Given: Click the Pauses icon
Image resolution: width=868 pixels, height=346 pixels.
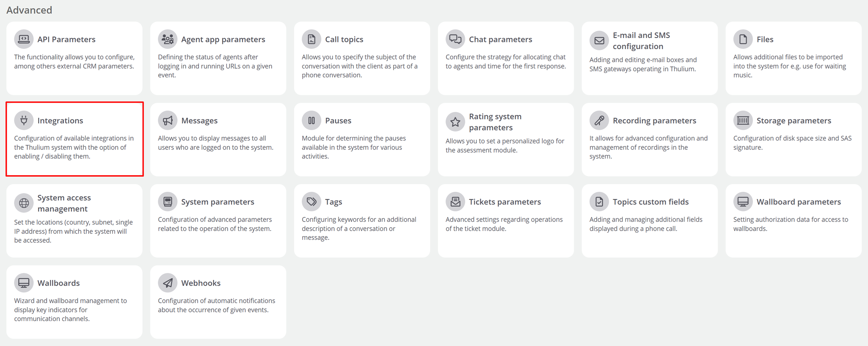Looking at the screenshot, I should pyautogui.click(x=311, y=120).
